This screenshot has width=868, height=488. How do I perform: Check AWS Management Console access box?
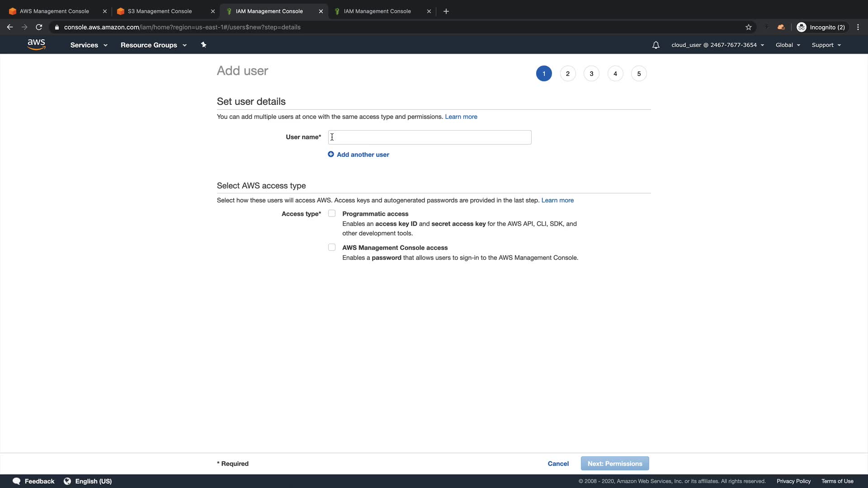click(x=332, y=248)
